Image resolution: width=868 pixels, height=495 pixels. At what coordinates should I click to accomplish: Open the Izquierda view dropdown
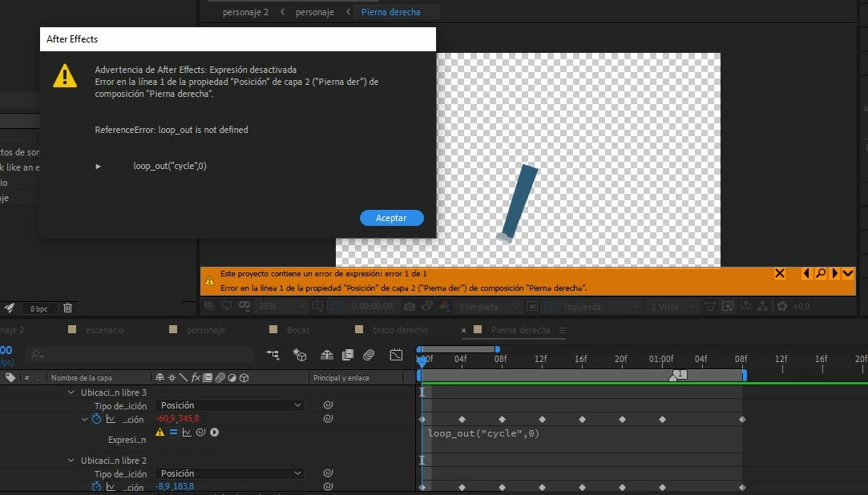602,306
